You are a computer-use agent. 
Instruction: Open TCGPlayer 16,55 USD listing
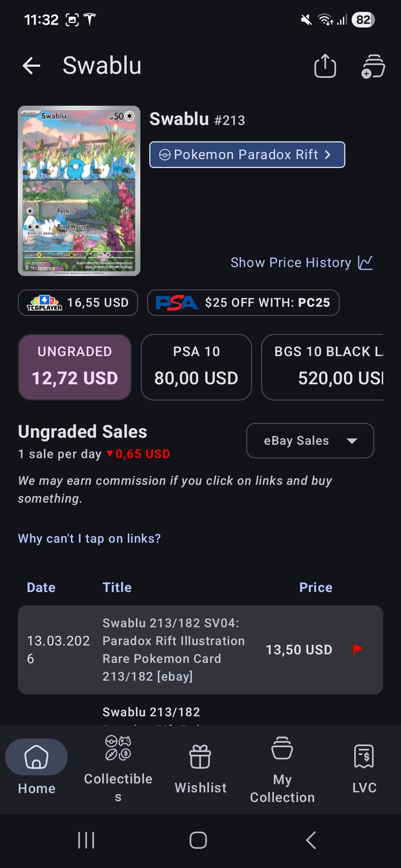click(x=78, y=303)
